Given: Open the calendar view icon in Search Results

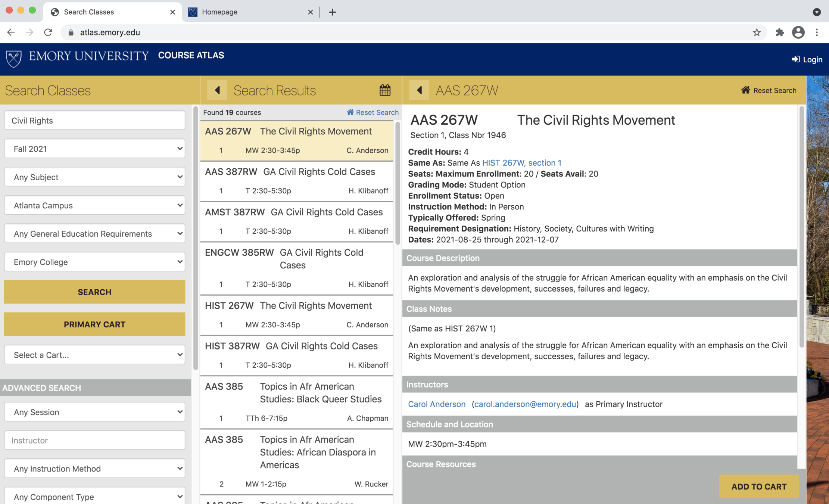Looking at the screenshot, I should coord(385,90).
